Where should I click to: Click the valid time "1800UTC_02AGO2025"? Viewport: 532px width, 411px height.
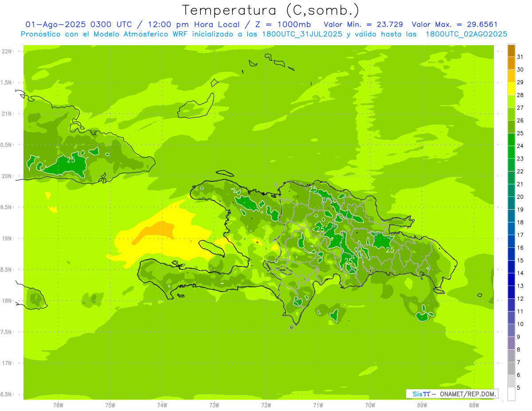click(466, 34)
